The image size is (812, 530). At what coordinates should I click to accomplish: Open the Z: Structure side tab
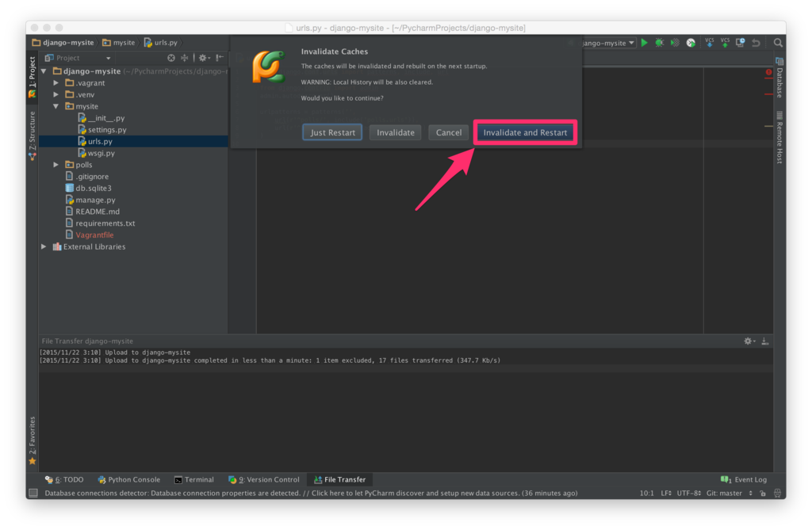point(32,135)
